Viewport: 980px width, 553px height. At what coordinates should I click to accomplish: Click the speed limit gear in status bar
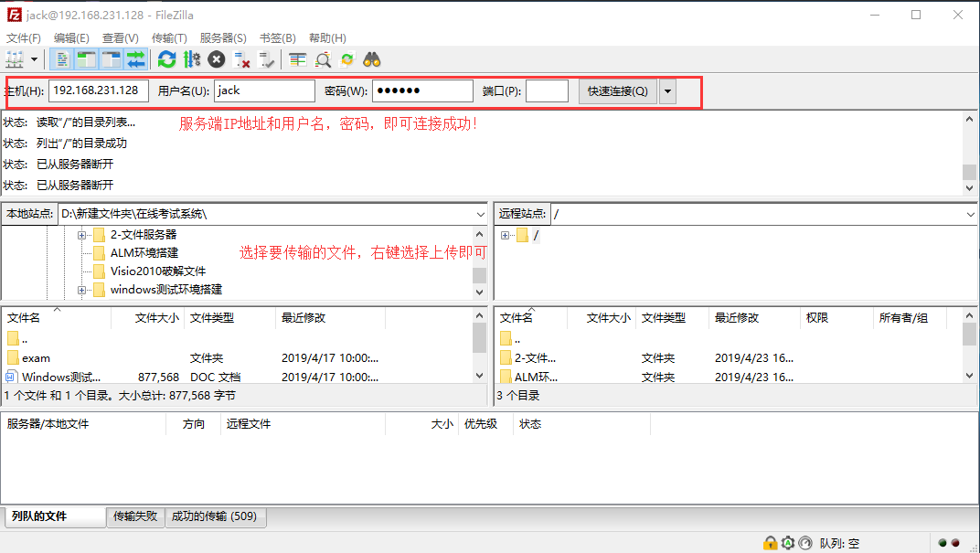788,542
